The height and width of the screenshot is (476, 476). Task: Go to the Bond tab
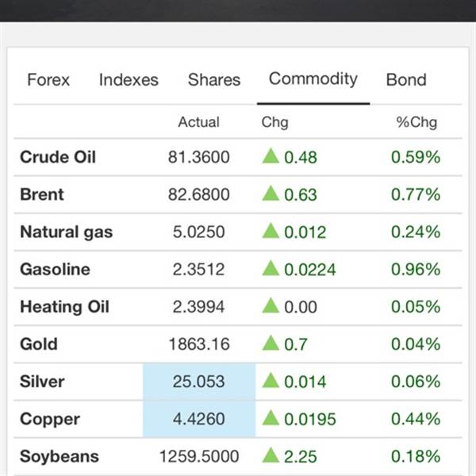coord(406,80)
